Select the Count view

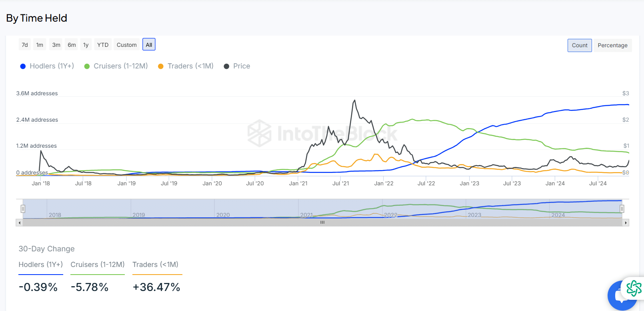(580, 45)
